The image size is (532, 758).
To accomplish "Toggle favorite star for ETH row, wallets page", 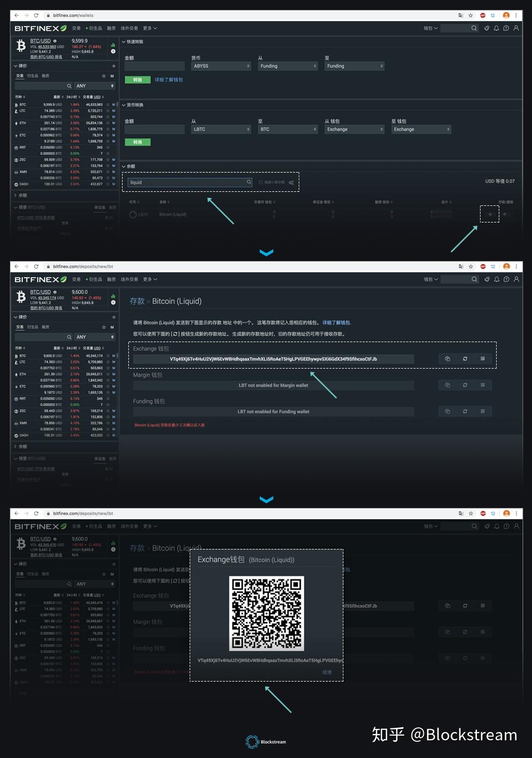I will tap(108, 123).
